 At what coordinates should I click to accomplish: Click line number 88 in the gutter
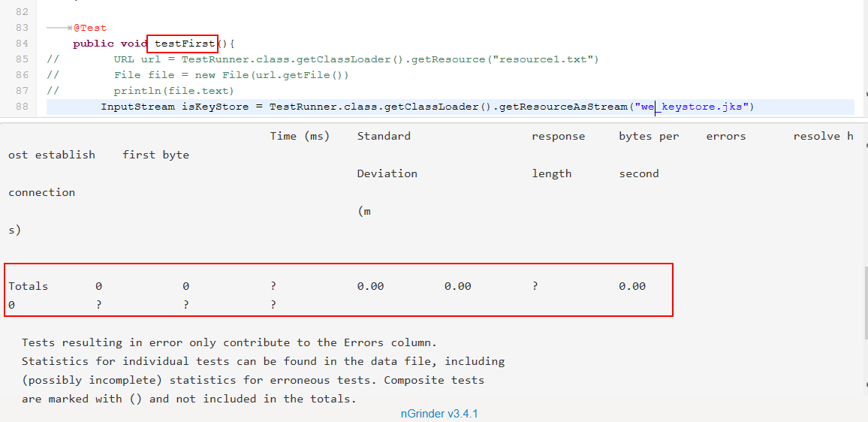pos(22,107)
